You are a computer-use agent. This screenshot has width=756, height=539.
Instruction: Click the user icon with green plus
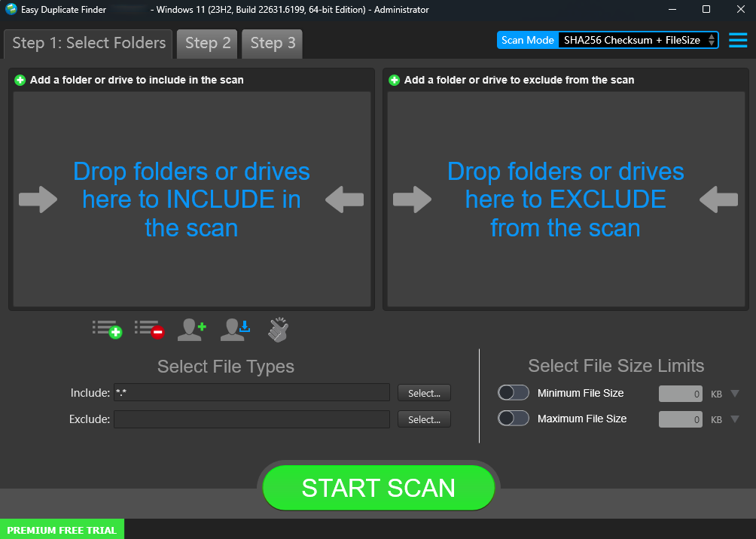coord(191,329)
